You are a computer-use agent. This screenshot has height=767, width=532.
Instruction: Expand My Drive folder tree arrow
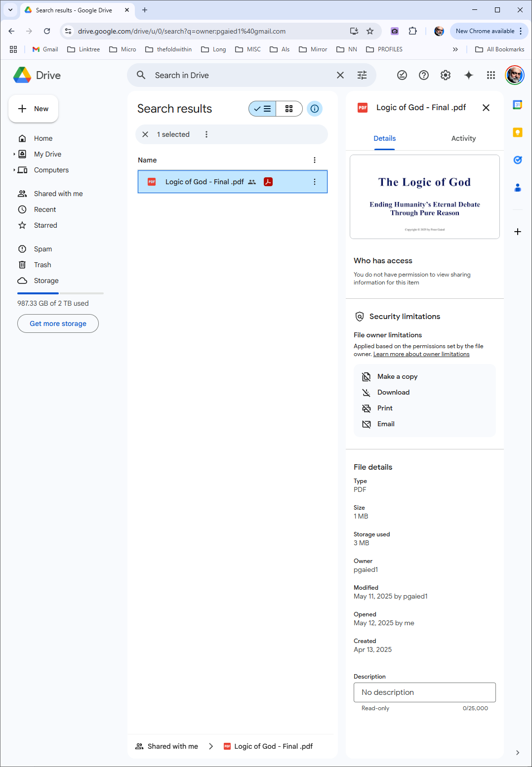14,154
